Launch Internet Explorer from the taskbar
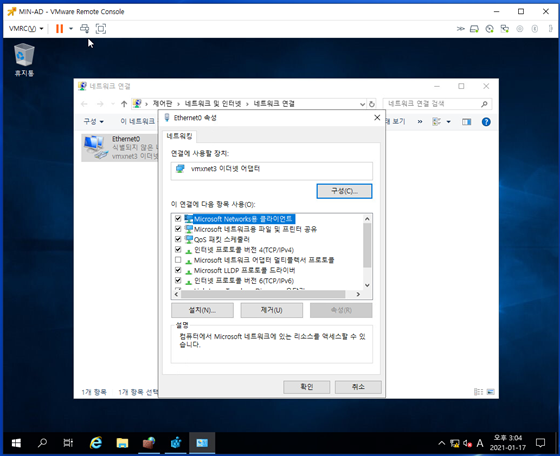560x456 pixels. (x=96, y=443)
